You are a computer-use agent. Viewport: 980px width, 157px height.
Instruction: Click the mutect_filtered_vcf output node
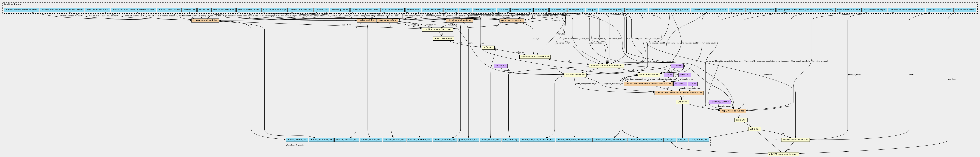point(297,140)
